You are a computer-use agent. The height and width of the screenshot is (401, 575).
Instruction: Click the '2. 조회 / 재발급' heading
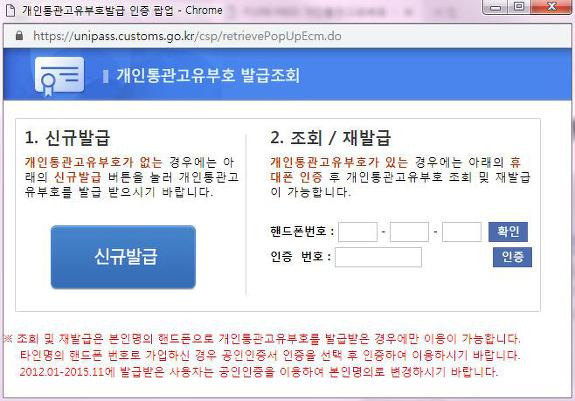click(x=330, y=138)
